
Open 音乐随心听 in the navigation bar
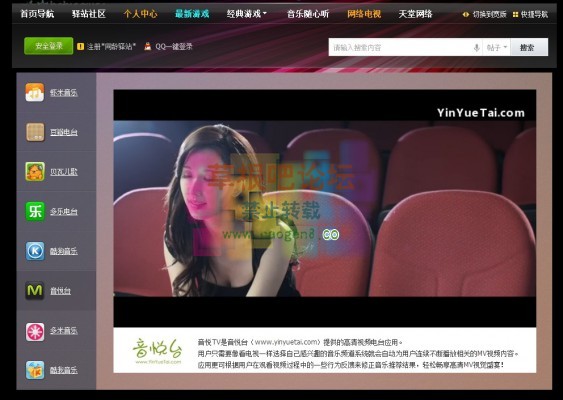pyautogui.click(x=308, y=14)
